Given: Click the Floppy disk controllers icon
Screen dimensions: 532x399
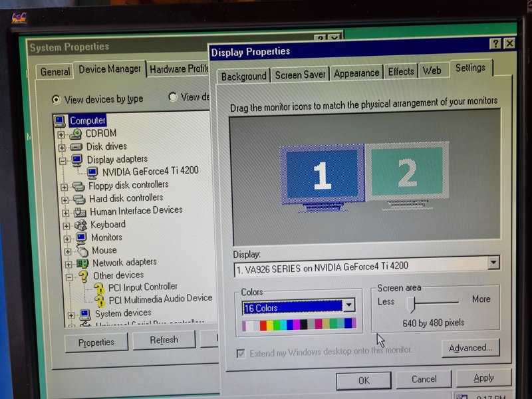Looking at the screenshot, I should (x=78, y=186).
